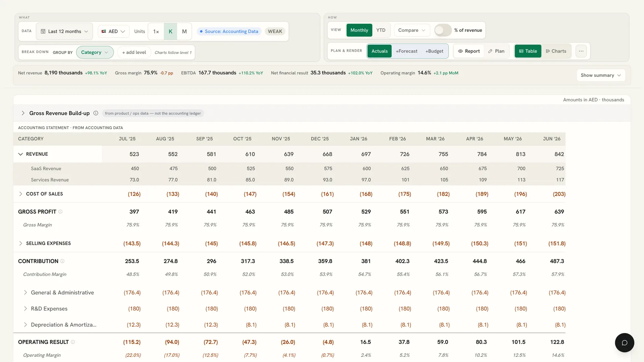Click the Contribution Margin row label
Screen dimensions: 644x362
(x=45, y=274)
